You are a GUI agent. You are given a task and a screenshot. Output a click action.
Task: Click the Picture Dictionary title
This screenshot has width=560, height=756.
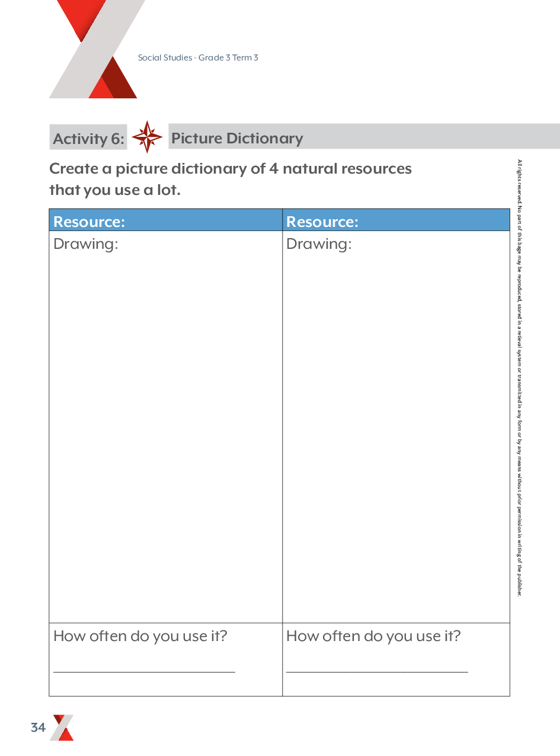point(237,138)
